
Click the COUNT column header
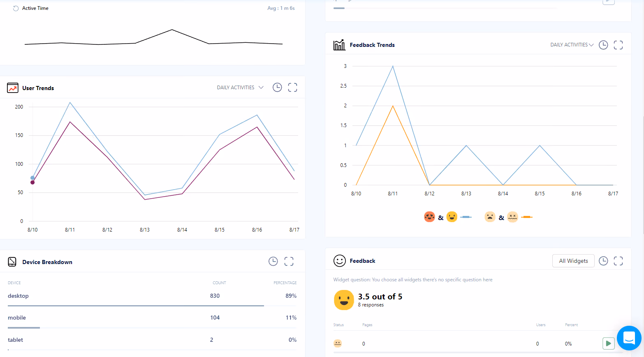point(219,283)
